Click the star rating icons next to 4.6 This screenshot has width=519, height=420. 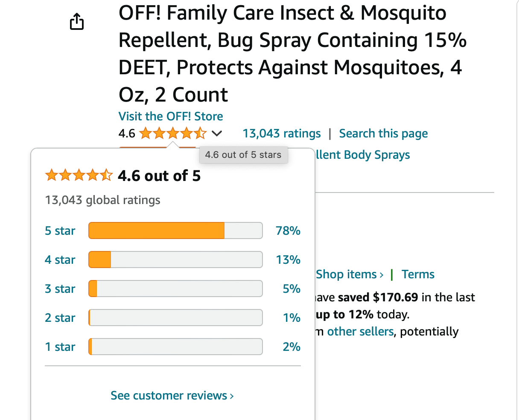[x=173, y=134]
